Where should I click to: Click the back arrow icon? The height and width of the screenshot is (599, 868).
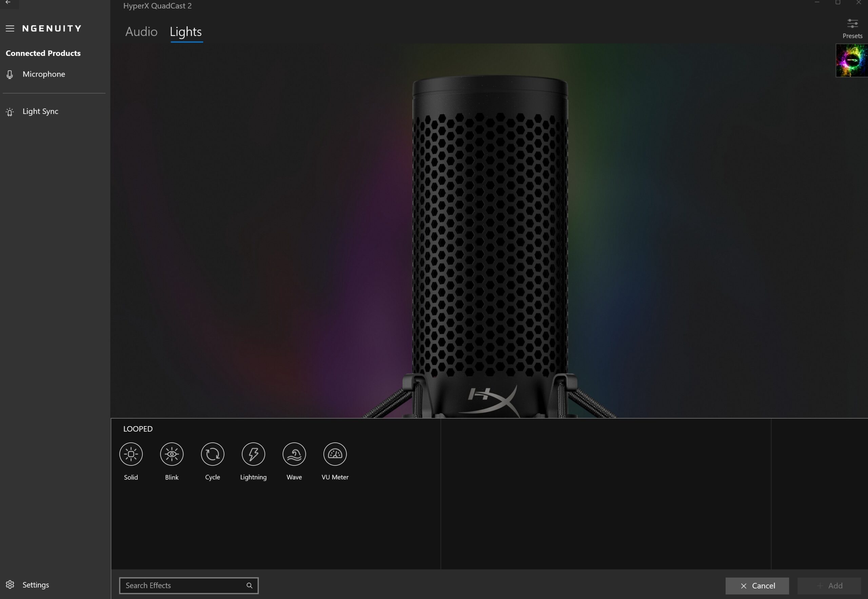pyautogui.click(x=8, y=2)
